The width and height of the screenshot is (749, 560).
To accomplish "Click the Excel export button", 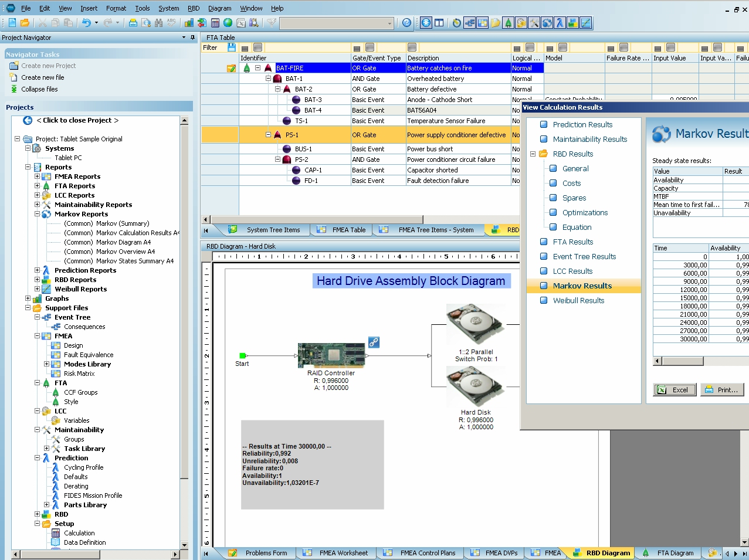I will [675, 390].
